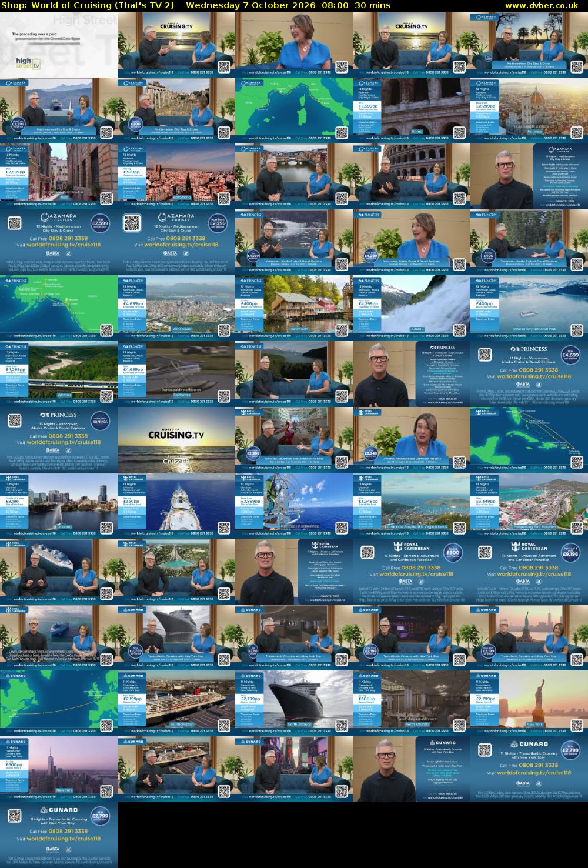The height and width of the screenshot is (868, 588).
Task: Open the High Street TV paid presentation thumbnail
Action: click(x=59, y=45)
